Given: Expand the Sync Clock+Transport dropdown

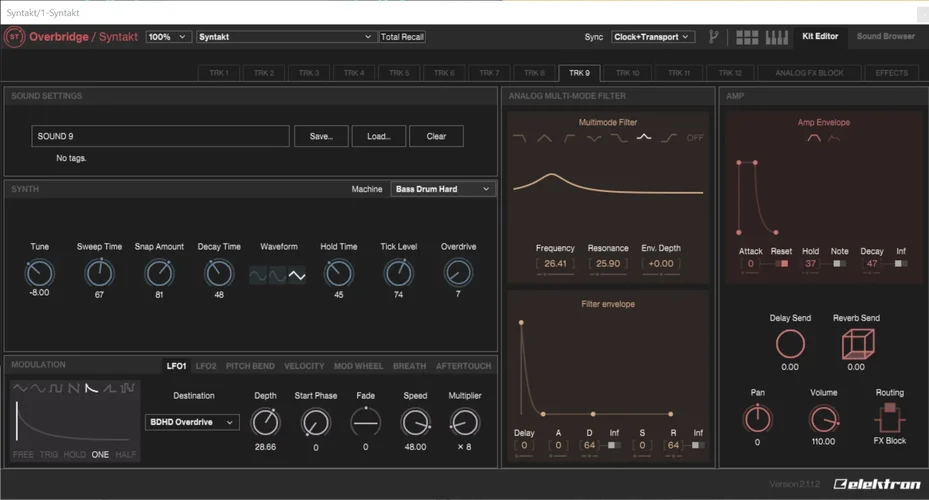Looking at the screenshot, I should click(x=652, y=37).
